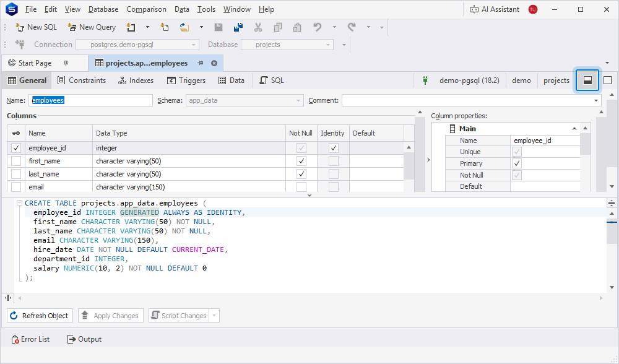Click Script Changes button

pyautogui.click(x=180, y=316)
